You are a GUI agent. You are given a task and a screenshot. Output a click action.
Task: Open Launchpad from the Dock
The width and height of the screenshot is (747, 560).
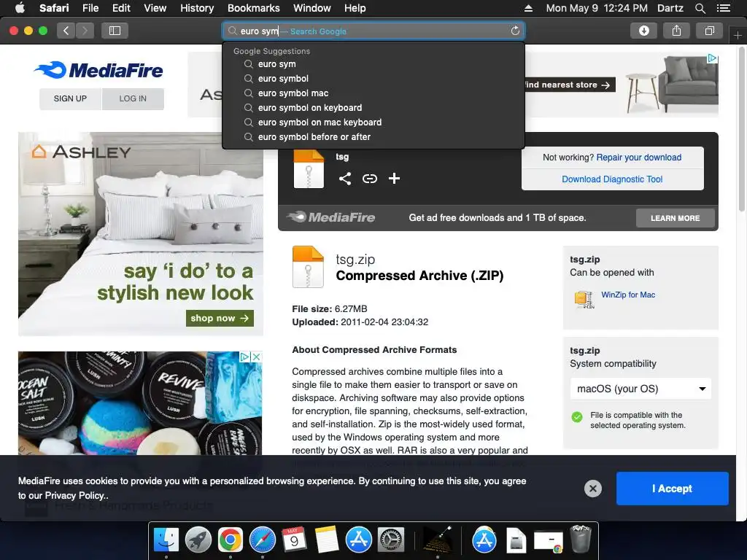pyautogui.click(x=198, y=540)
